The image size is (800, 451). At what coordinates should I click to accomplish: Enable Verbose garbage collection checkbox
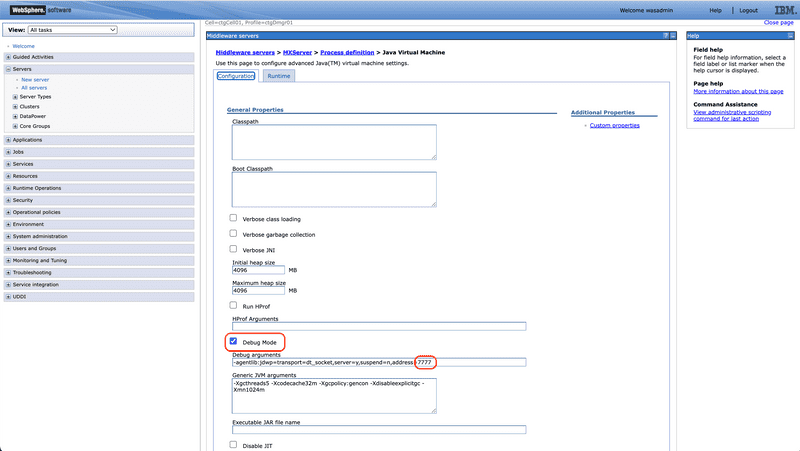233,233
